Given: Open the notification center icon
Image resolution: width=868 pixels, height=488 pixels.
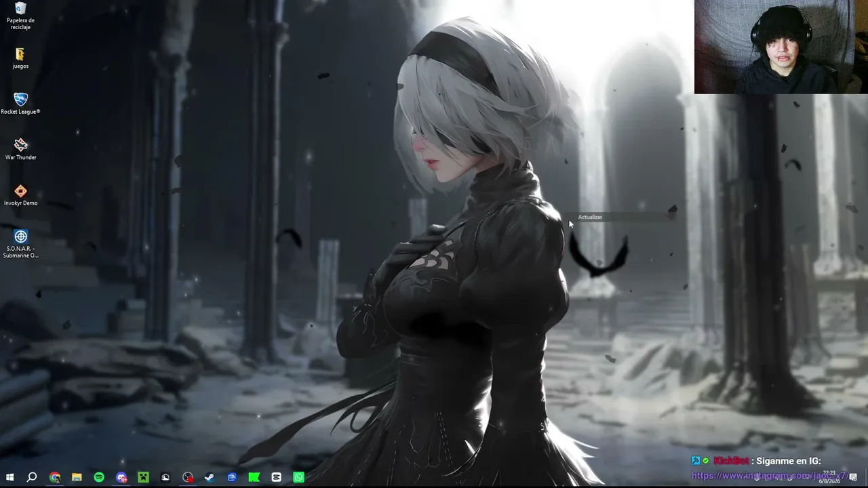Looking at the screenshot, I should (853, 477).
